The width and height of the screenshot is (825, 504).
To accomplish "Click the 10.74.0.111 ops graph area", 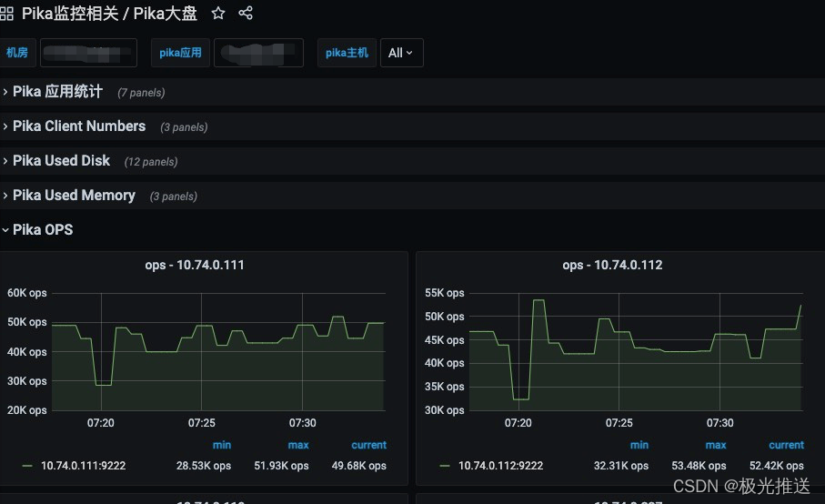I will click(218, 351).
